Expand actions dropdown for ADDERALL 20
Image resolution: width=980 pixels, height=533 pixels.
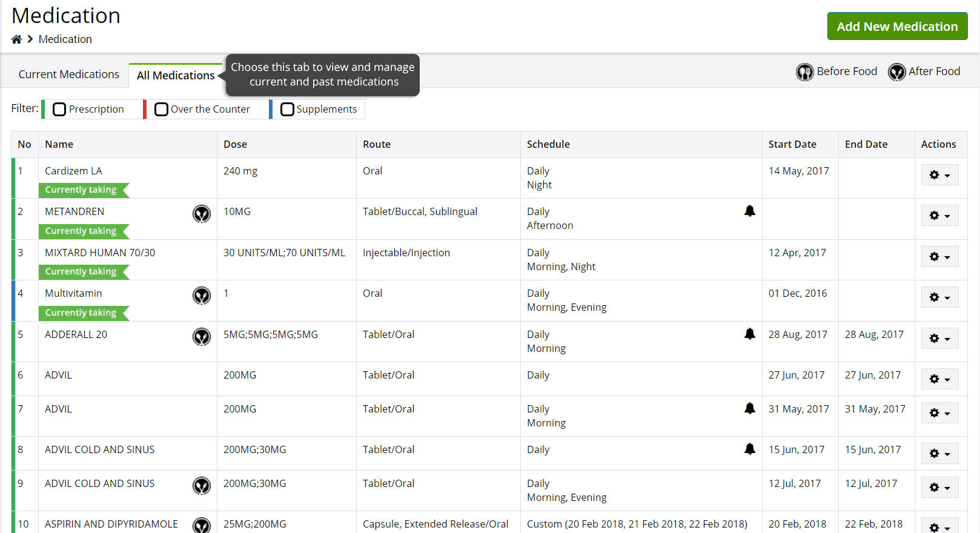pyautogui.click(x=939, y=339)
